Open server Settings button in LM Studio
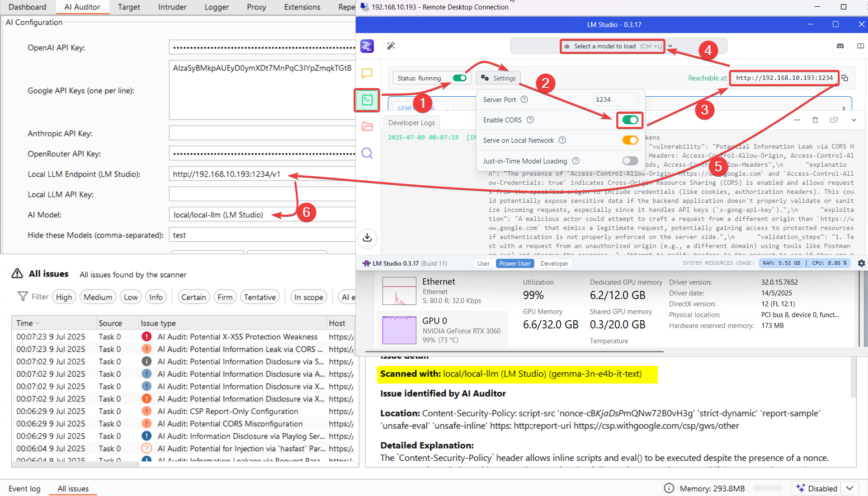The image size is (868, 496). [x=498, y=78]
